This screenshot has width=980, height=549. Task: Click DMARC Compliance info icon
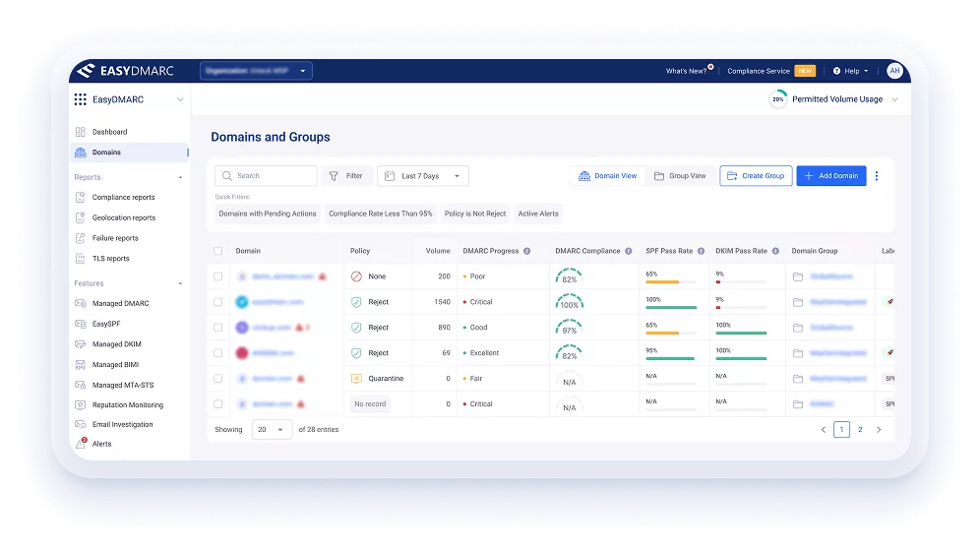[629, 251]
